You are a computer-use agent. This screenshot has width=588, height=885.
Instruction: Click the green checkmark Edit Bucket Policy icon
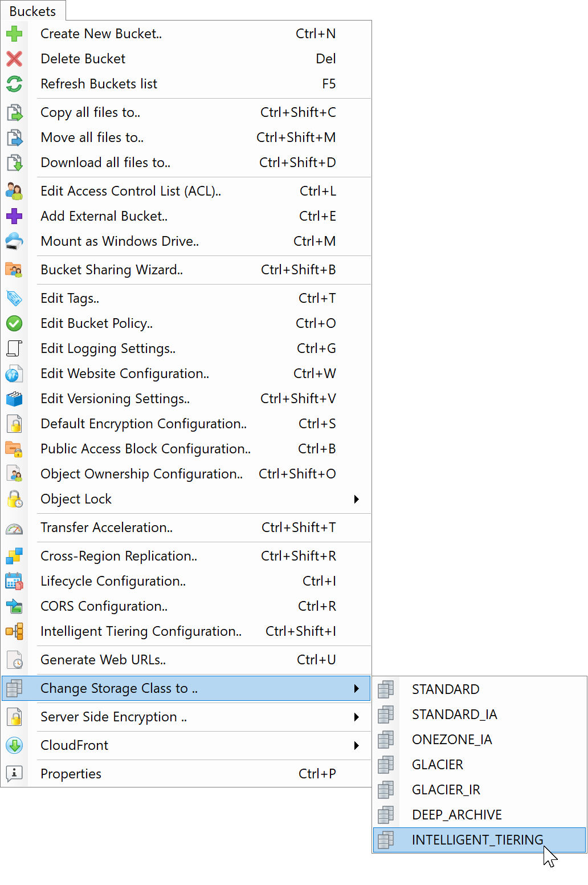[14, 323]
